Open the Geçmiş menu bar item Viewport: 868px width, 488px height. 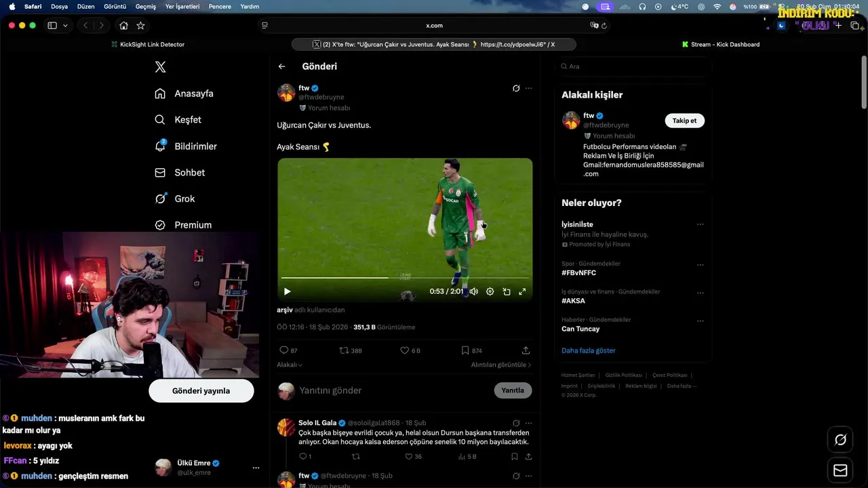[146, 6]
